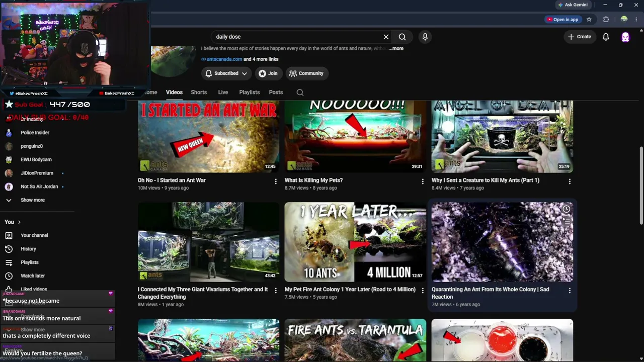Click title 'Why I Sent a Creature to Kill My Ants'
644x362 pixels.
tap(486, 180)
